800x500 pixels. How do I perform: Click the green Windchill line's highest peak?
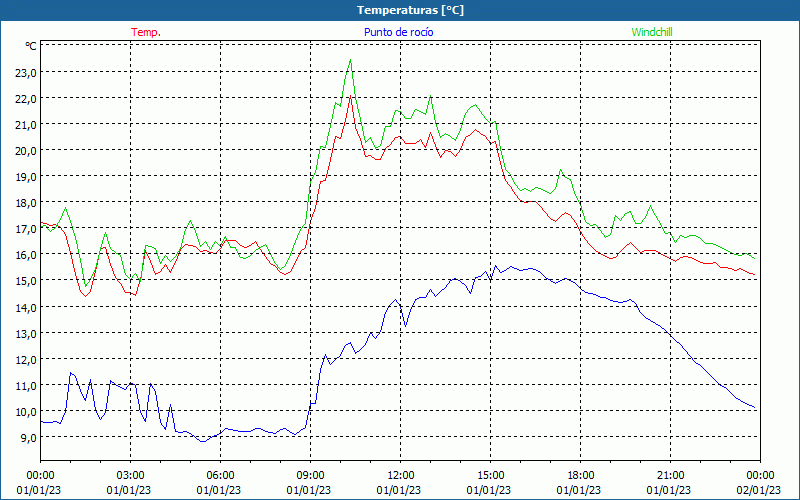350,60
